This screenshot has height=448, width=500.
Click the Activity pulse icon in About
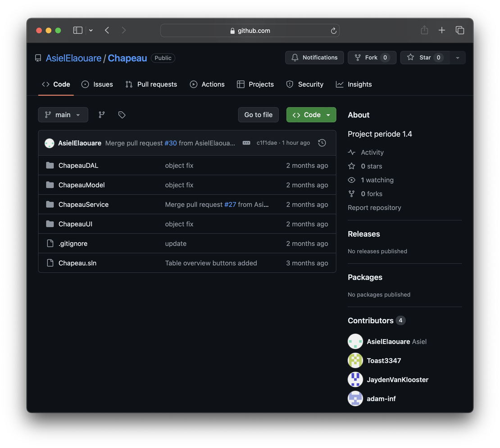351,152
